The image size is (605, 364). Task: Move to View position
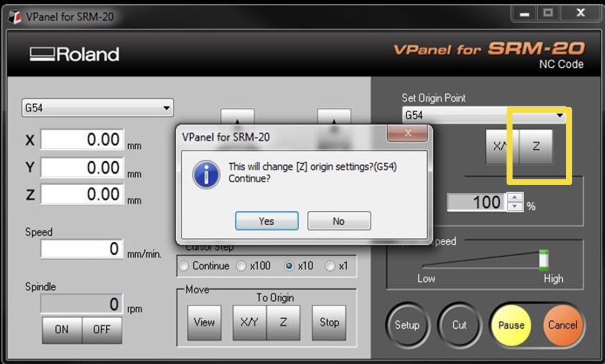tap(204, 322)
